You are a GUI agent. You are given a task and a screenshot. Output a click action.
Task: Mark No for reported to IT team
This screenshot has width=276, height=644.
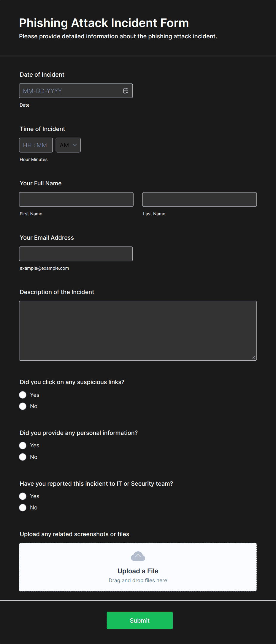[x=23, y=508]
